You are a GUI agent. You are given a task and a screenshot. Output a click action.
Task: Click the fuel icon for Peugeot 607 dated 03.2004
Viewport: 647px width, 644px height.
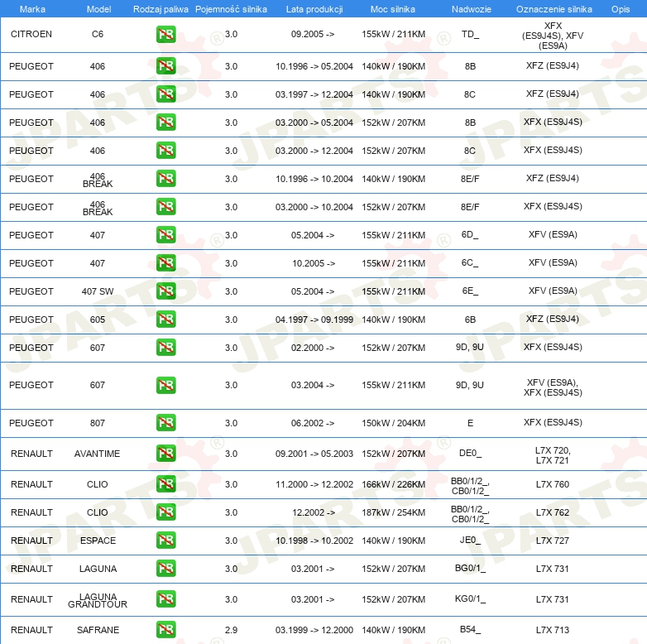coord(165,385)
